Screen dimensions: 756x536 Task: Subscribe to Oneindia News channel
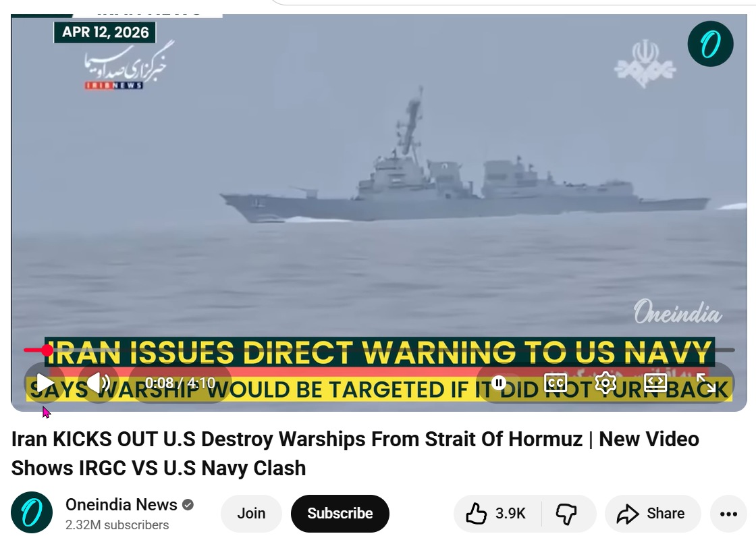(340, 513)
